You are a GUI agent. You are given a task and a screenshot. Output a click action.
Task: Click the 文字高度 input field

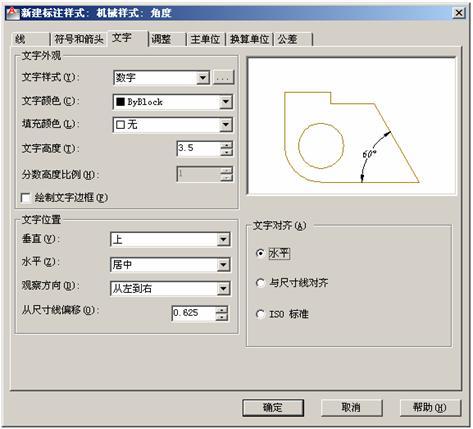(198, 148)
